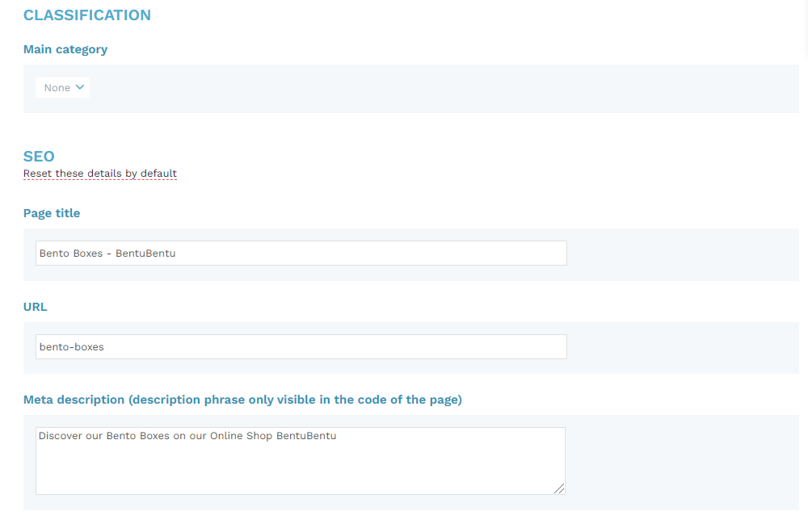Click inside the Meta description textarea
808x532 pixels.
tap(301, 461)
